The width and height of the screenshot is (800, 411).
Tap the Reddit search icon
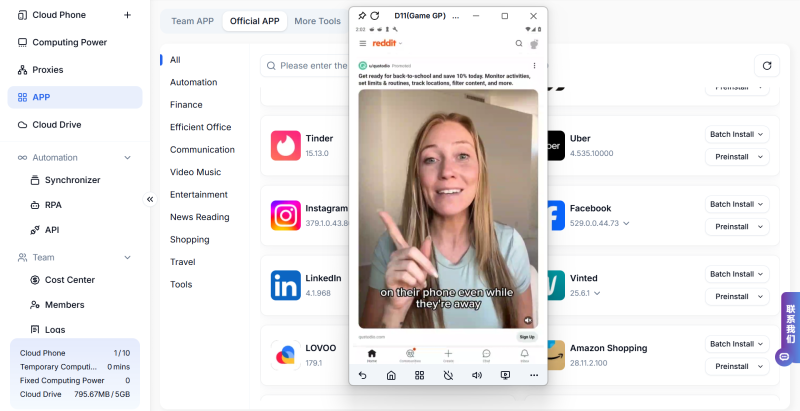[519, 44]
